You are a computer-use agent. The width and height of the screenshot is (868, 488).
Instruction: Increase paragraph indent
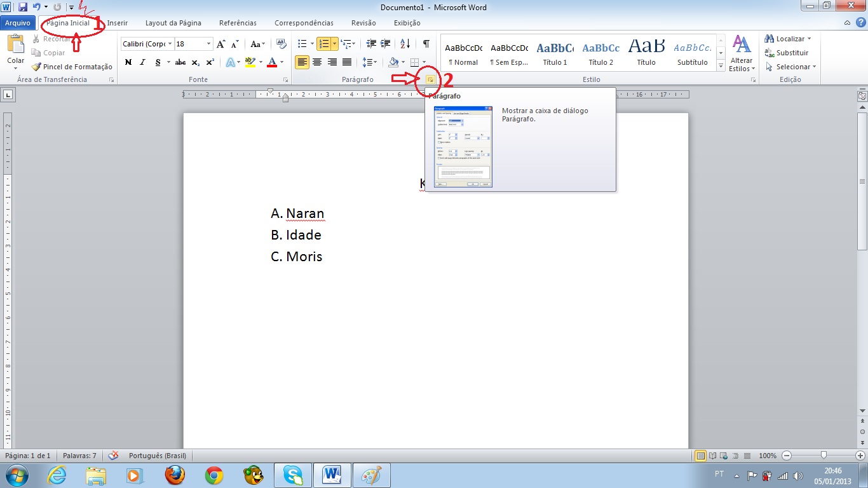386,44
